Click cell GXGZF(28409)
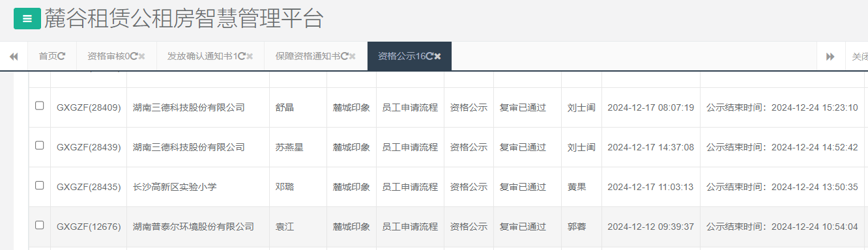Screen dimensions: 868x250 pyautogui.click(x=89, y=107)
